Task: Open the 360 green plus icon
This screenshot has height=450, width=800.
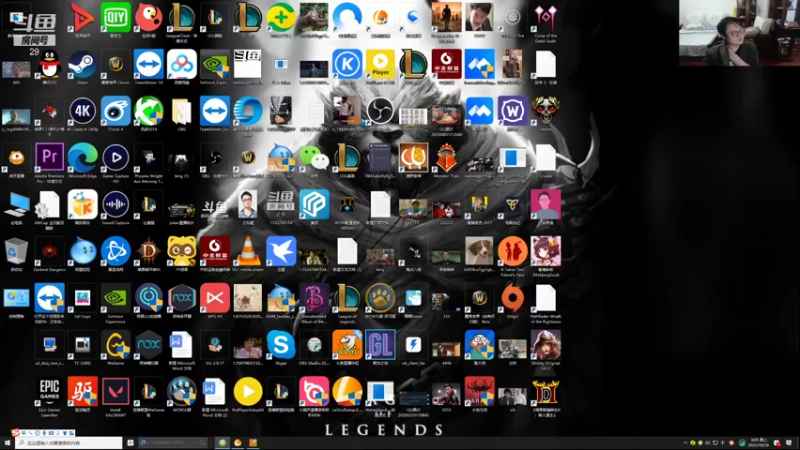Action: [x=281, y=17]
